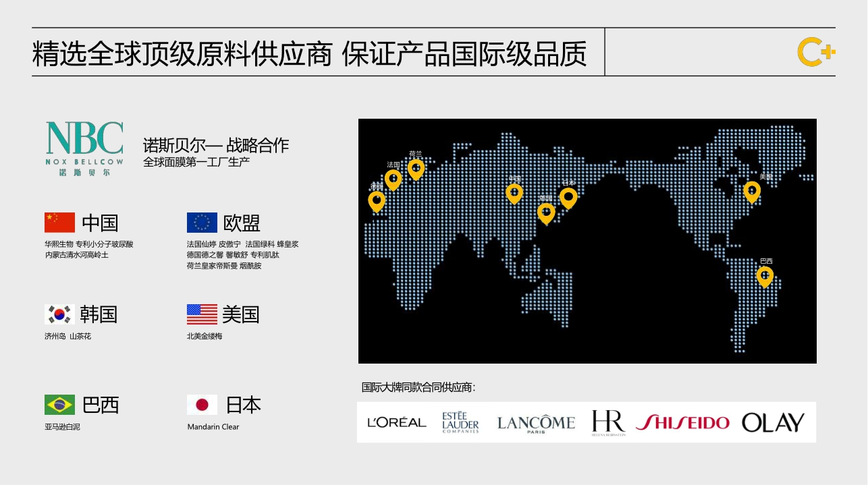The height and width of the screenshot is (485, 868).
Task: Click the 日本 map pin
Action: click(x=568, y=196)
